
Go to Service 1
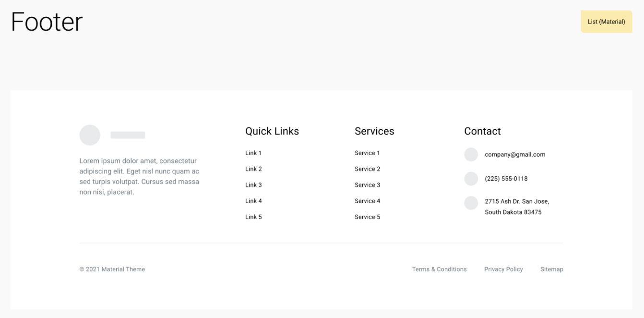coord(367,153)
